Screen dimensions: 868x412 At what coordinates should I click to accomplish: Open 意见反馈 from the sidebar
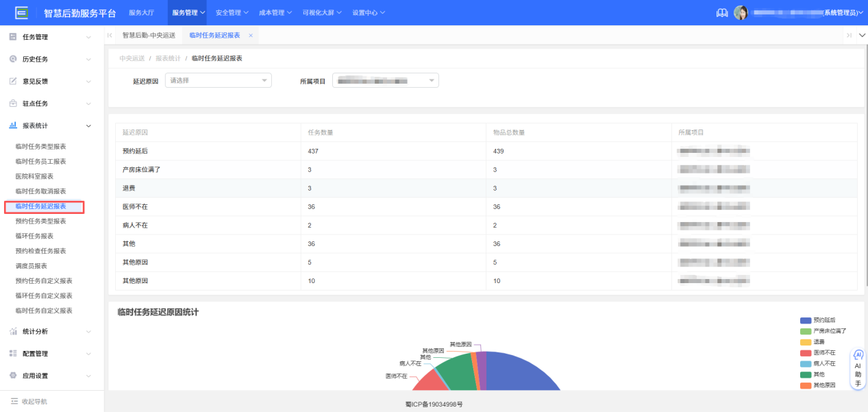tap(41, 81)
